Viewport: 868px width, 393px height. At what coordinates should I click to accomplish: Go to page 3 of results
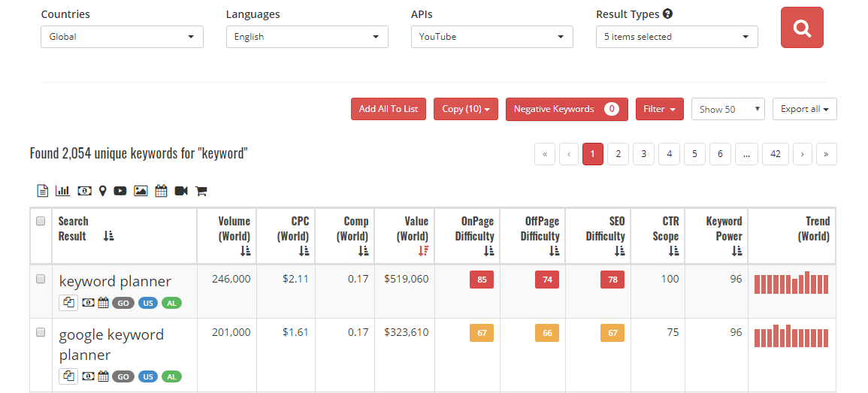point(643,154)
